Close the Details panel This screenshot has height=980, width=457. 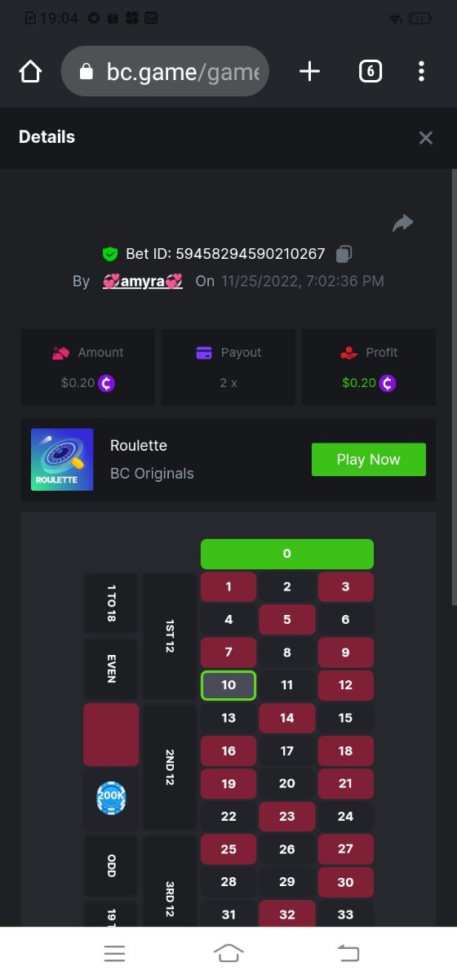pyautogui.click(x=425, y=138)
